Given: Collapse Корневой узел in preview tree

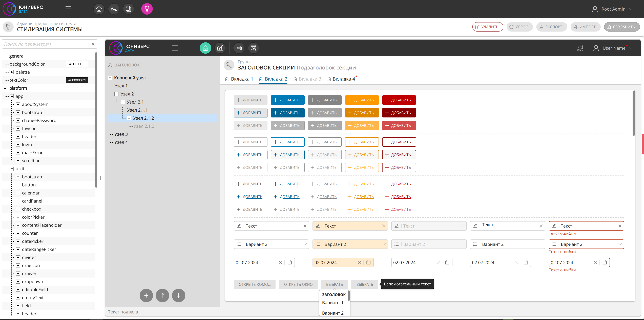Looking at the screenshot, I should tap(110, 78).
